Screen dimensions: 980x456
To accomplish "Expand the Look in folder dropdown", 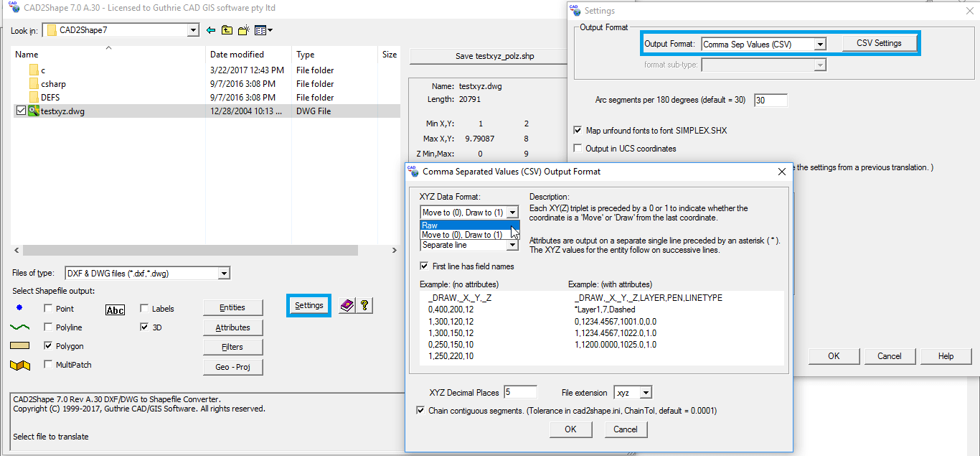I will pos(192,30).
